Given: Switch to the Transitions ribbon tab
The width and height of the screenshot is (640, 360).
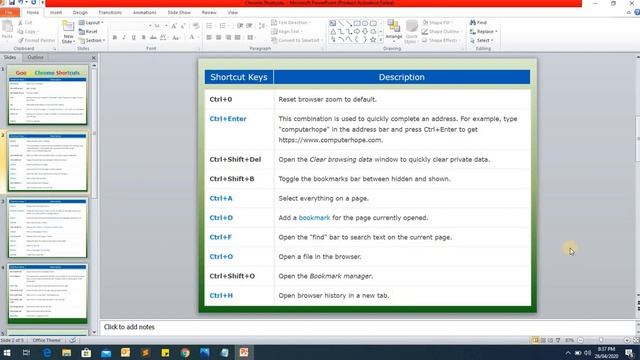Looking at the screenshot, I should (x=110, y=13).
